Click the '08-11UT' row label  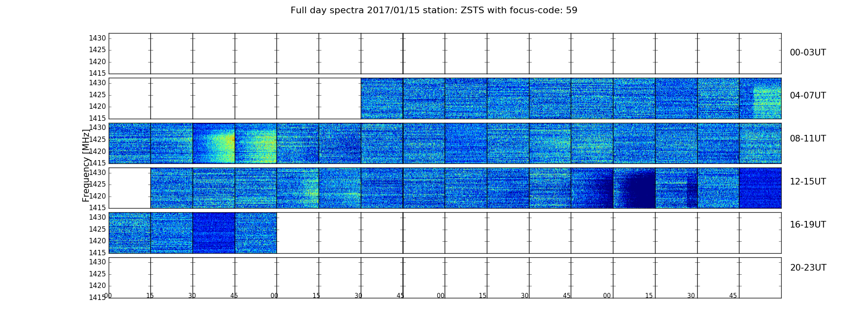click(808, 139)
